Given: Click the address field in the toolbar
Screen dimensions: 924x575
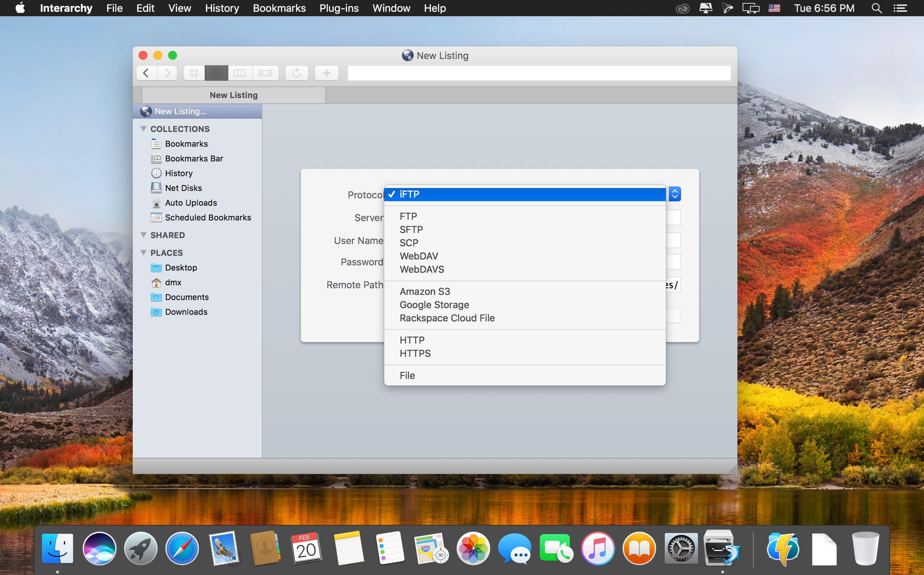Looking at the screenshot, I should click(x=539, y=73).
